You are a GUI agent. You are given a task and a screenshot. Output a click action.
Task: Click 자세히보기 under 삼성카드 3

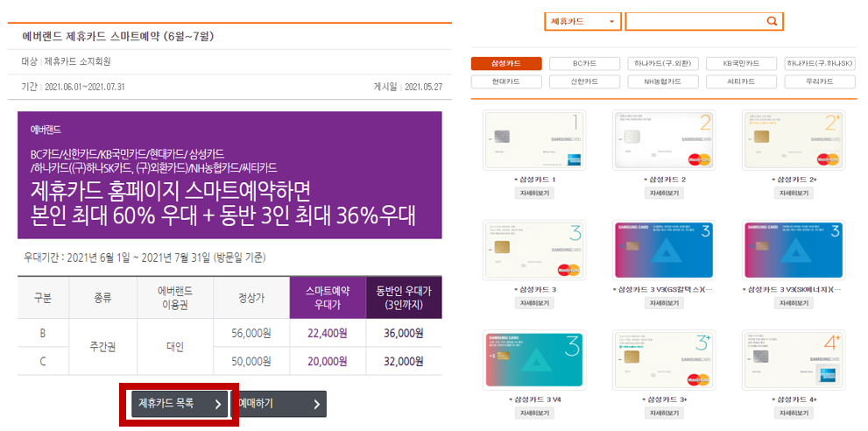point(534,303)
